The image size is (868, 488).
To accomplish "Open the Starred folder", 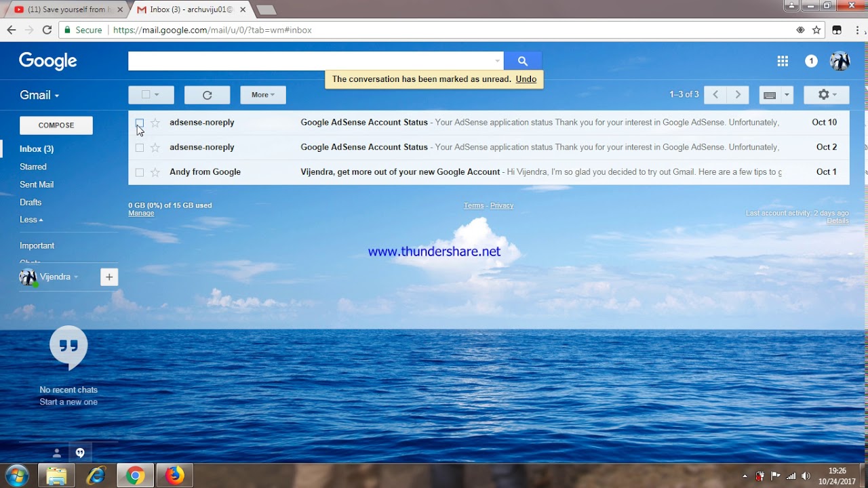I will tap(33, 167).
